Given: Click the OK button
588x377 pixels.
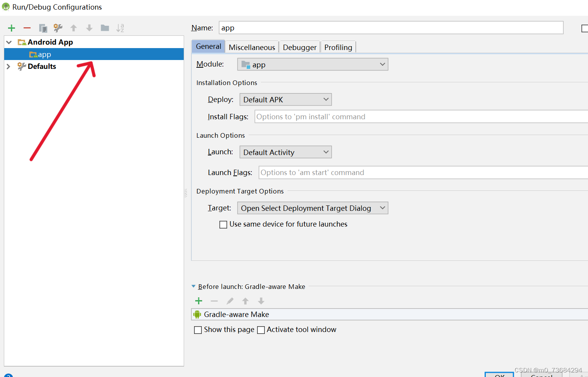Looking at the screenshot, I should (x=499, y=375).
